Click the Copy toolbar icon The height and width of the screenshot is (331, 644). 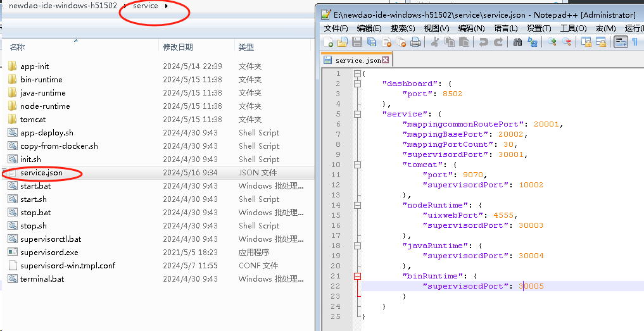pyautogui.click(x=450, y=42)
